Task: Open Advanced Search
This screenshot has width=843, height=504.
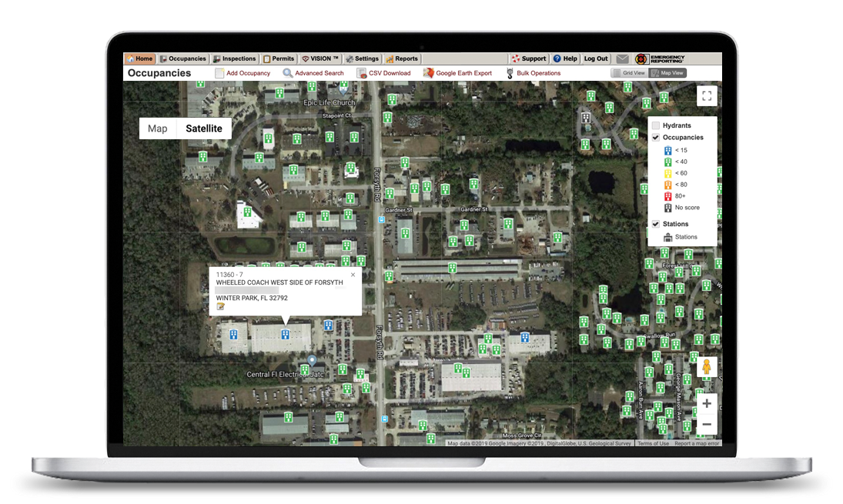Action: click(313, 73)
